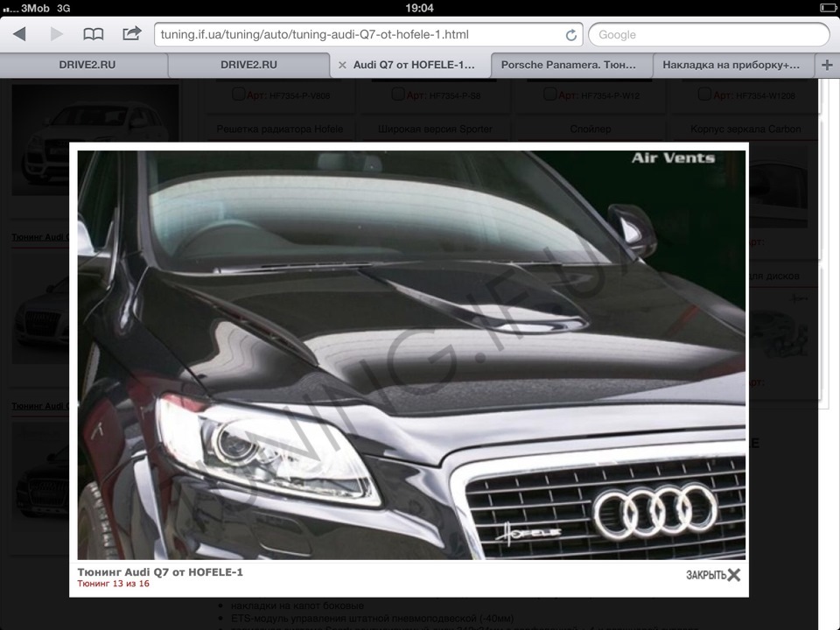This screenshot has width=840, height=630.
Task: Add a new tab with plus icon
Action: [x=827, y=65]
